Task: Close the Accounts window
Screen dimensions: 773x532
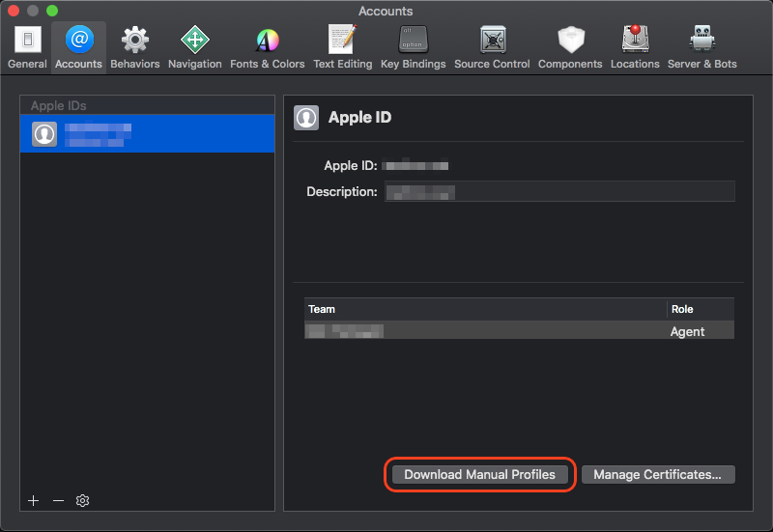Action: [x=14, y=11]
